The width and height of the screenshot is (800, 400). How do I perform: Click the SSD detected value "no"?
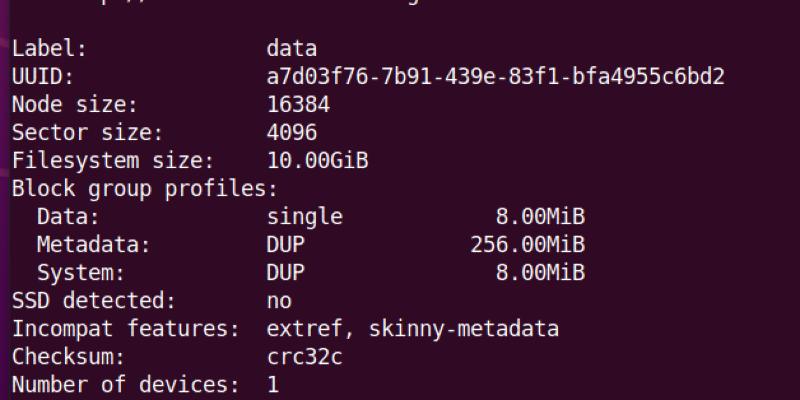click(279, 300)
